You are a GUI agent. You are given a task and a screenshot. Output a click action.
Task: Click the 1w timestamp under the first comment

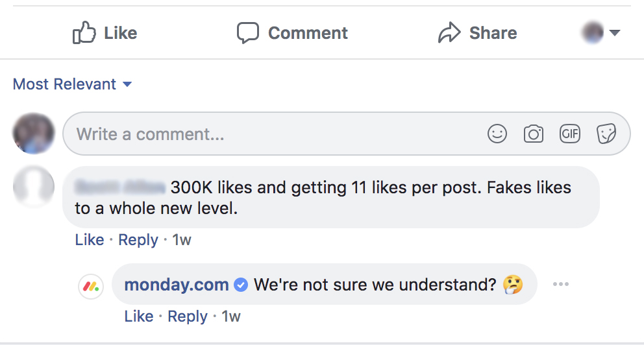[x=182, y=240]
